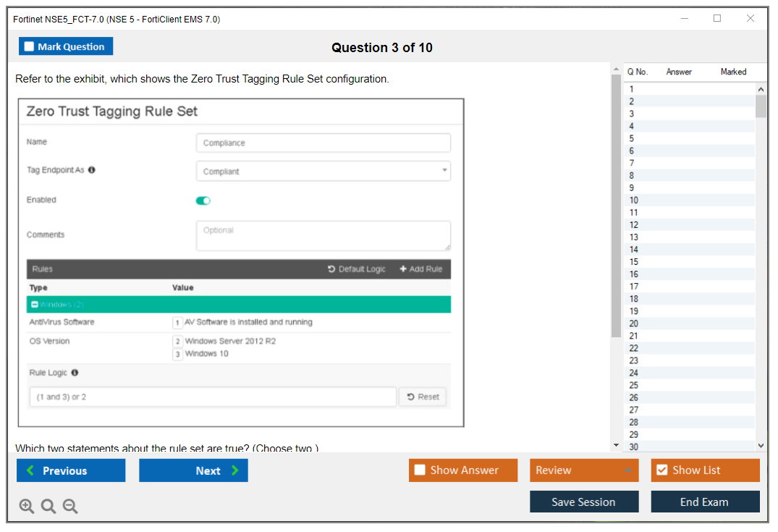Uncheck the Show List checkbox
This screenshot has height=532, width=778.
661,470
